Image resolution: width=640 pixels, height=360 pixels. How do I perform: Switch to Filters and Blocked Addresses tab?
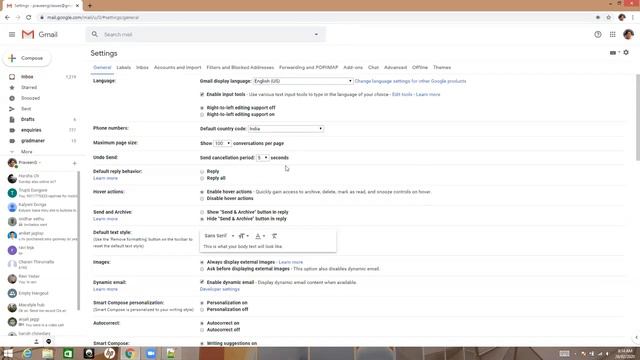(240, 67)
